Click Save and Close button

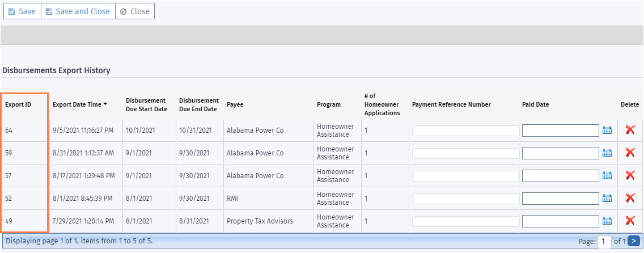click(78, 11)
